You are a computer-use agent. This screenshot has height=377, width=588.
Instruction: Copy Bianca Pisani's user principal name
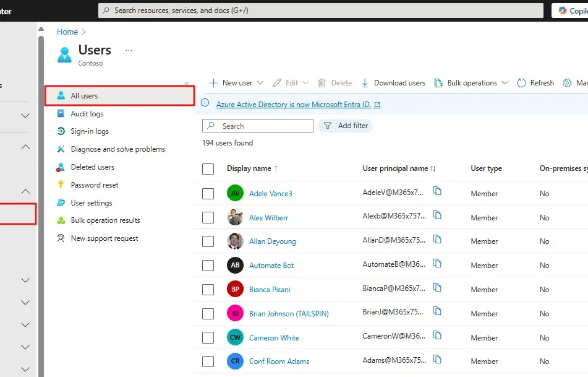437,287
